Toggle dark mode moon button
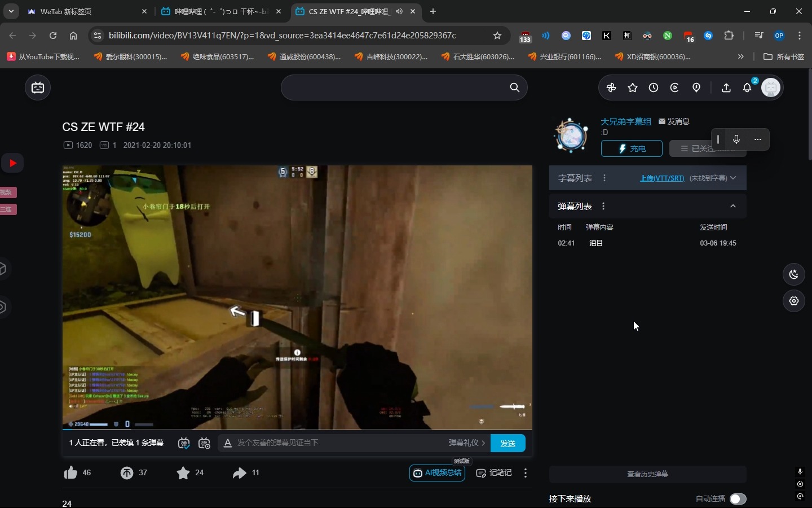Image resolution: width=812 pixels, height=508 pixels. pyautogui.click(x=795, y=274)
